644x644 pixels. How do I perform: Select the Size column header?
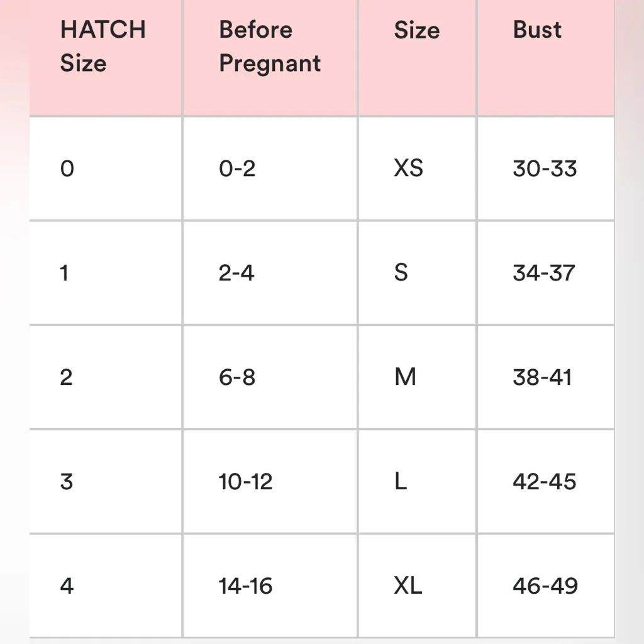(x=416, y=30)
